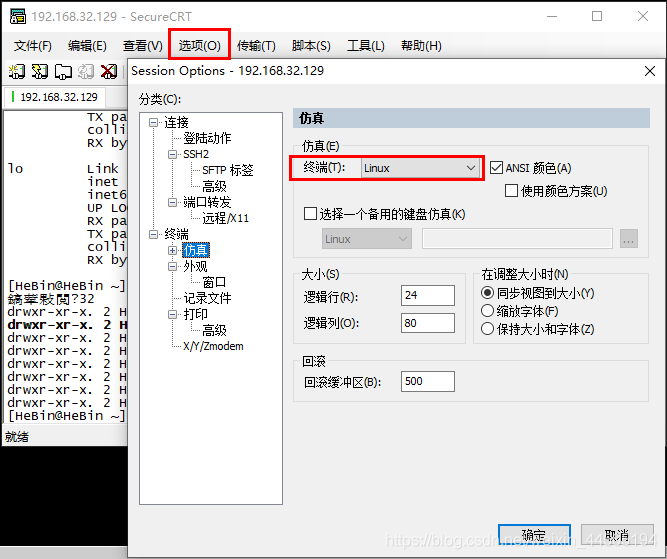
Task: Select SFTP 标签 tree item
Action: tap(228, 170)
